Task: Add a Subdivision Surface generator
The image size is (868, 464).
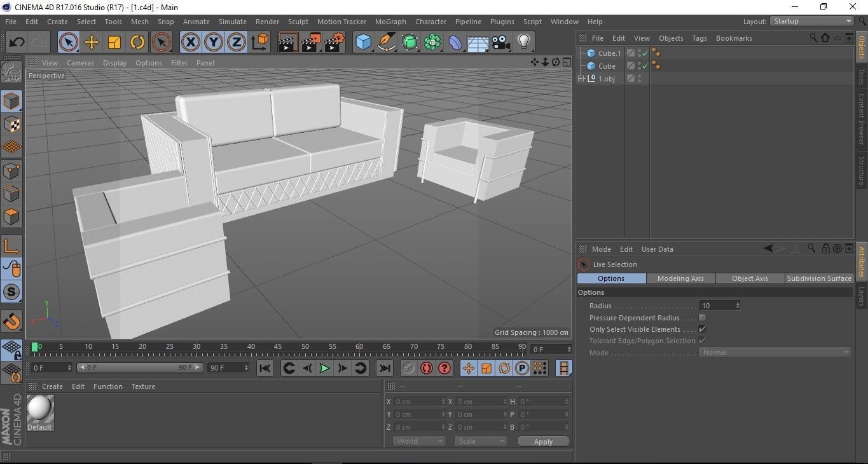Action: (410, 43)
